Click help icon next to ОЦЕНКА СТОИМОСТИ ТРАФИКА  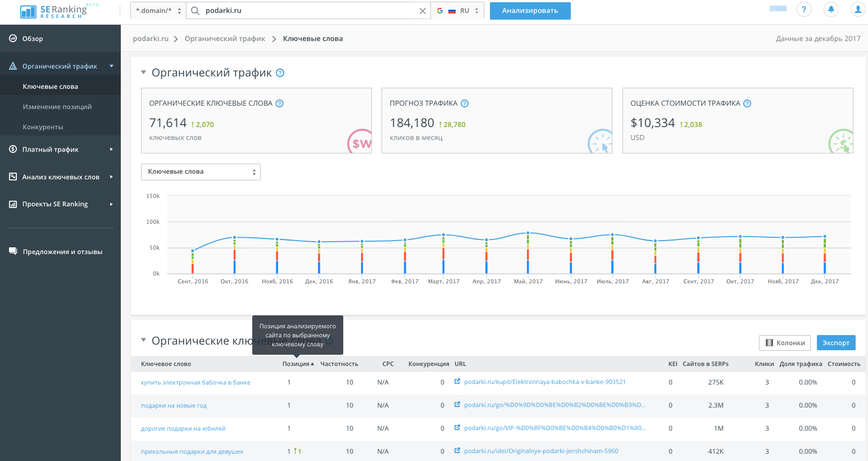(x=747, y=103)
